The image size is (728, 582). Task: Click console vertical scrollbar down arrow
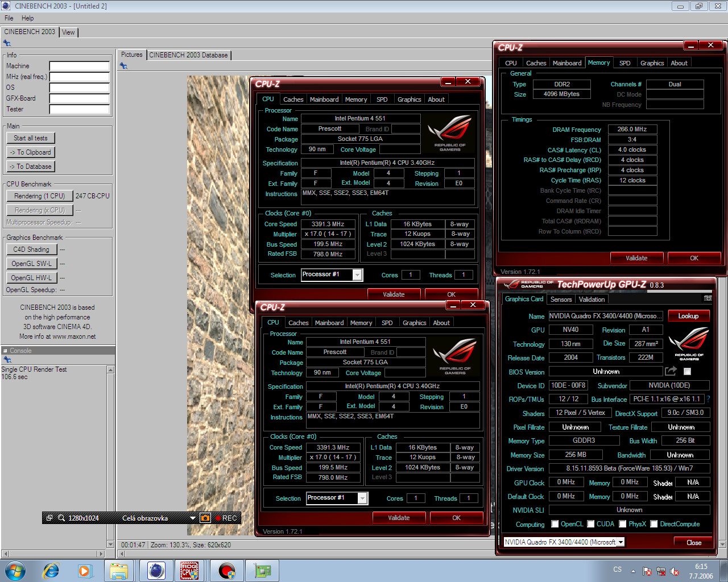110,544
